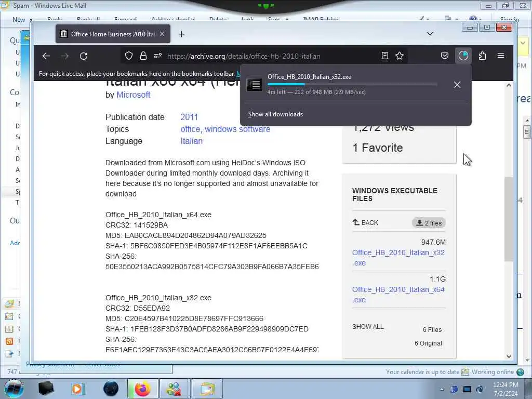The width and height of the screenshot is (532, 399).
Task: Go BACK in the download options list
Action: pos(365,222)
